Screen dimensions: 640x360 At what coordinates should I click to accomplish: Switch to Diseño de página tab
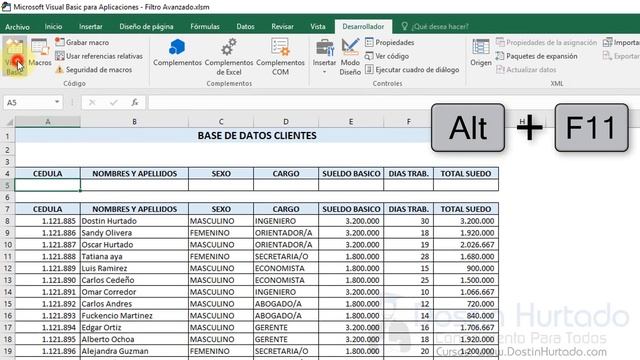click(x=146, y=27)
